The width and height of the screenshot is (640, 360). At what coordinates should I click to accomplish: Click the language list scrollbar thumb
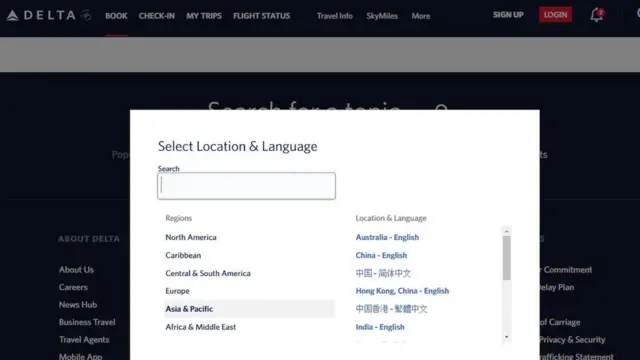[507, 258]
